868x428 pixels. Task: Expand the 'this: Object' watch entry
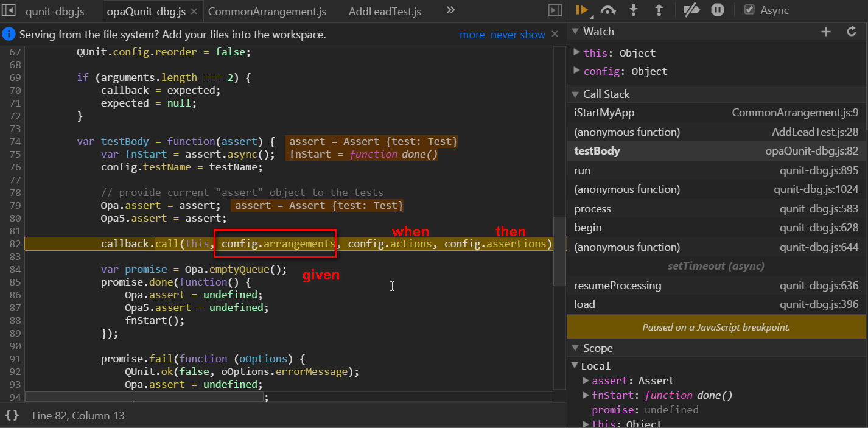pyautogui.click(x=577, y=52)
